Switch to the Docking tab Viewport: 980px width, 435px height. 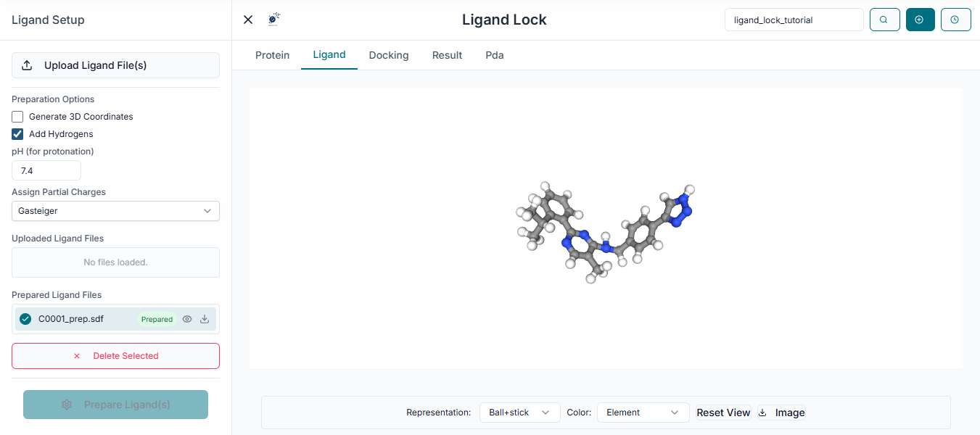[389, 55]
